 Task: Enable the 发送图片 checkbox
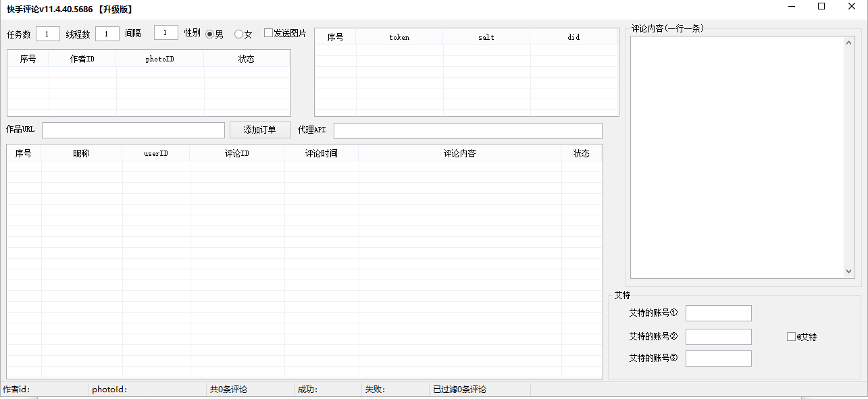point(268,33)
